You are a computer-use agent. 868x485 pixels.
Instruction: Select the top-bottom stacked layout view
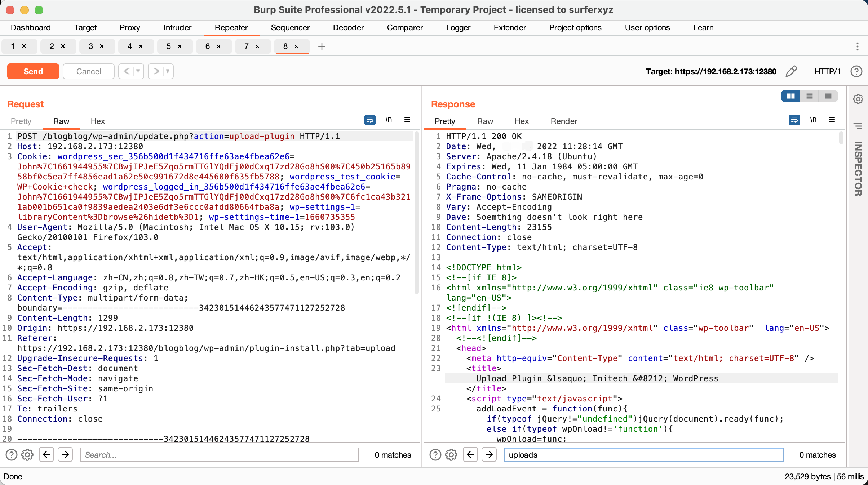[x=810, y=96]
